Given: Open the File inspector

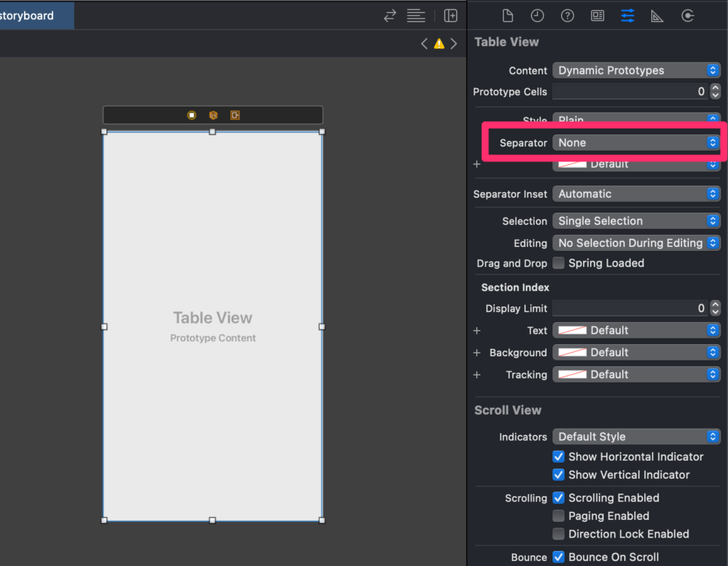Looking at the screenshot, I should [x=508, y=15].
